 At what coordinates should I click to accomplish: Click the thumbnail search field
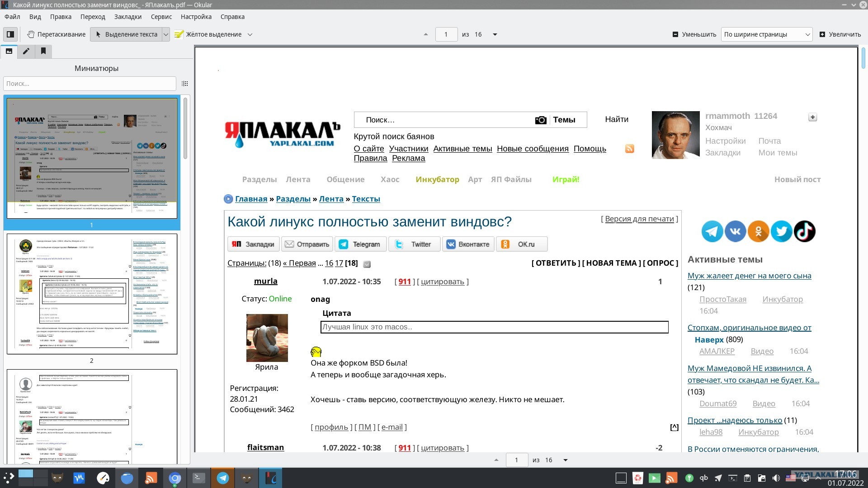pyautogui.click(x=90, y=84)
